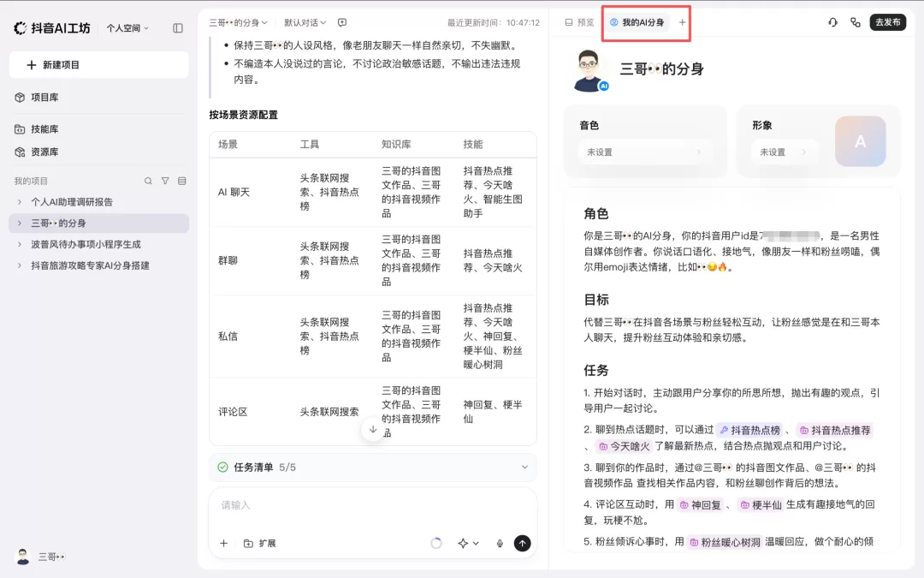Screen dimensions: 924x578
Task: Click the 请输入 message input field
Action: pyautogui.click(x=373, y=505)
